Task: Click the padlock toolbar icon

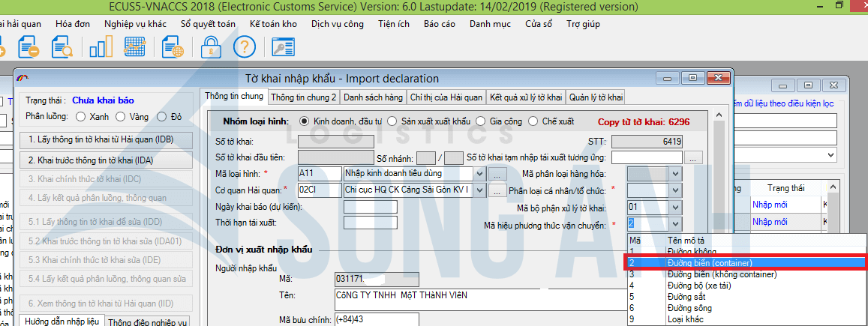Action: pyautogui.click(x=210, y=47)
